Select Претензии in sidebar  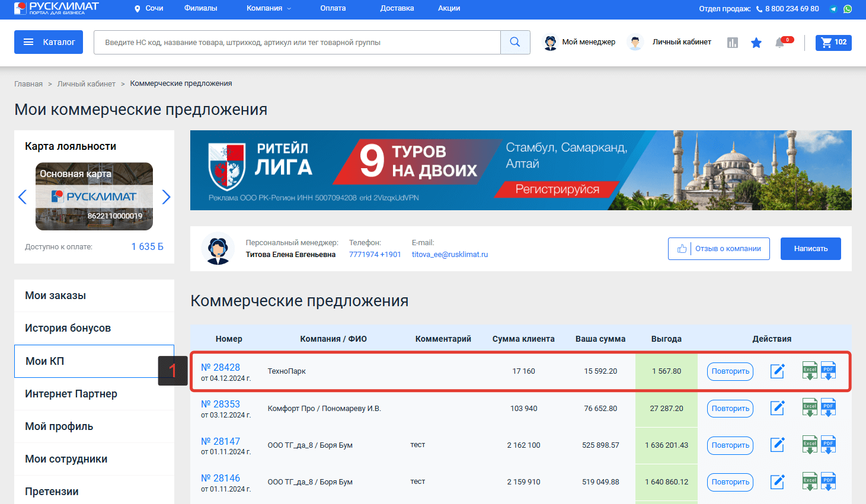94,492
